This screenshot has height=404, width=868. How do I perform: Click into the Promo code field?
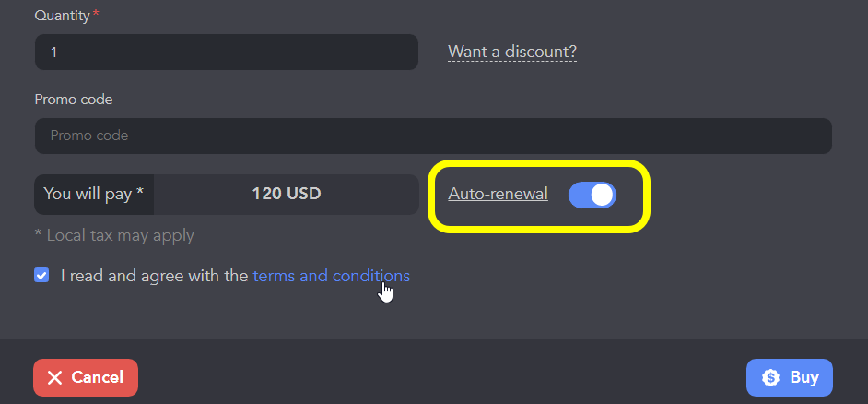[x=433, y=136]
